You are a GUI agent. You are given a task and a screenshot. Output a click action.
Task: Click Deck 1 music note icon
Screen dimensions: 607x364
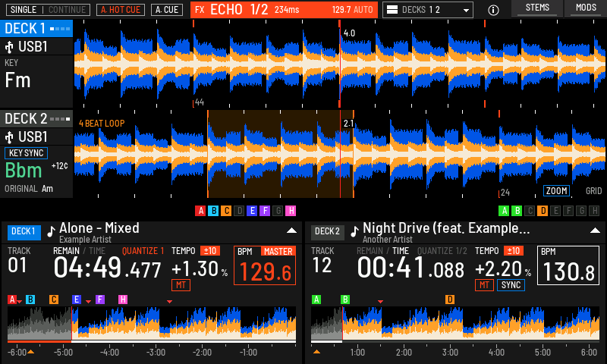(x=51, y=231)
